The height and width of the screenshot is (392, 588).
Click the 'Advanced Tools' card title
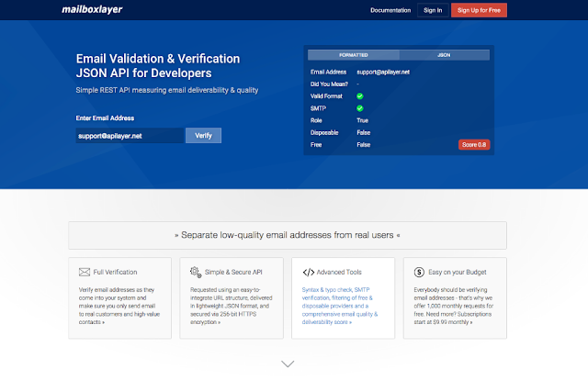tap(339, 272)
